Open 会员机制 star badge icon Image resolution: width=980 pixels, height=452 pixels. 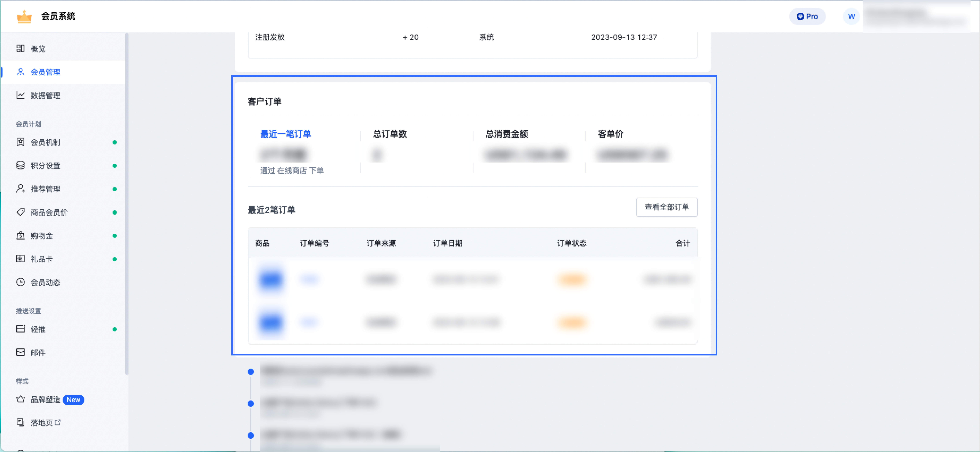click(x=21, y=142)
